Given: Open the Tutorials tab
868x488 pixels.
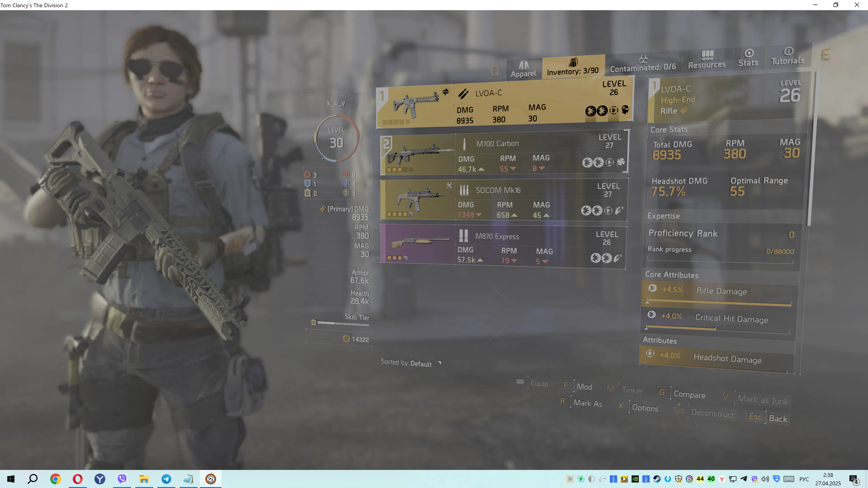Looking at the screenshot, I should click(x=788, y=56).
